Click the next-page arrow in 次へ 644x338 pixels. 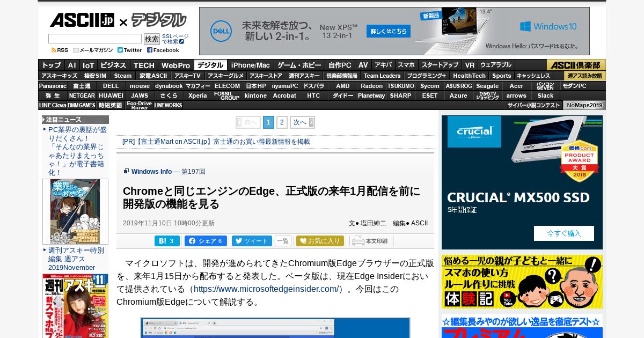pos(311,122)
